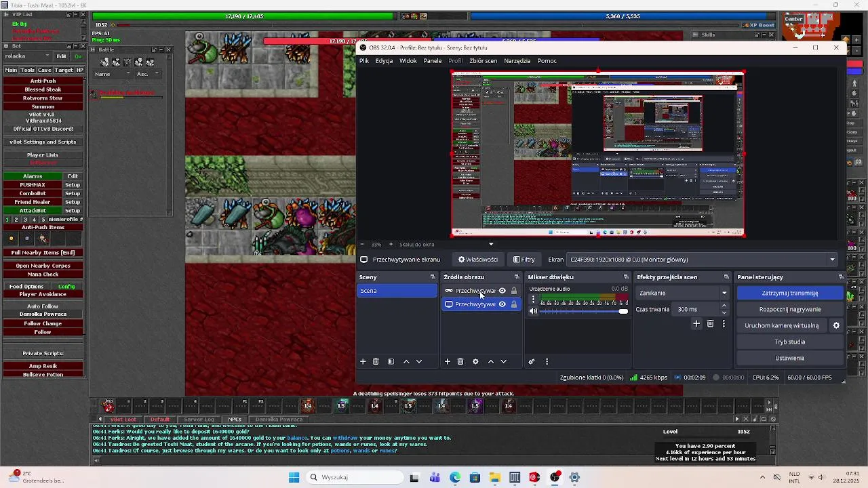Screen dimensions: 868x488
Task: Increase Czas trwania duration stepper
Action: (x=724, y=306)
